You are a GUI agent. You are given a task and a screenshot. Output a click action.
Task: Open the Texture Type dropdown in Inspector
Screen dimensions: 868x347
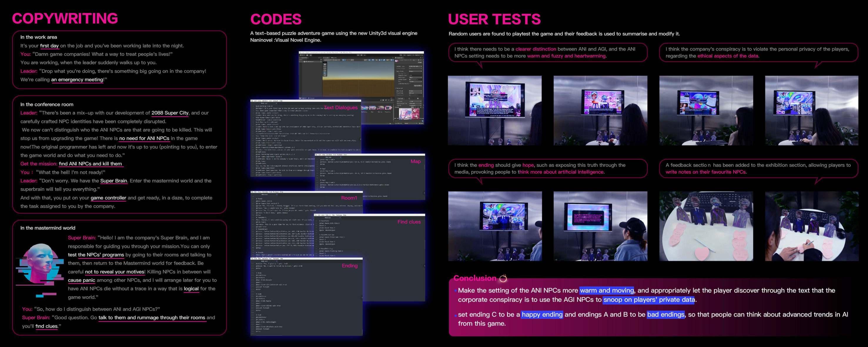click(x=415, y=67)
